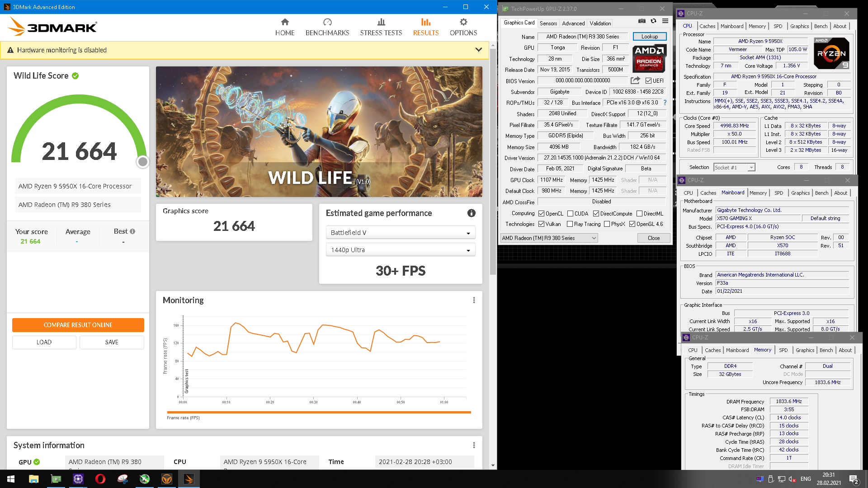Click the Close button in GPU-Z
Viewport: 868px width, 488px height.
(653, 238)
